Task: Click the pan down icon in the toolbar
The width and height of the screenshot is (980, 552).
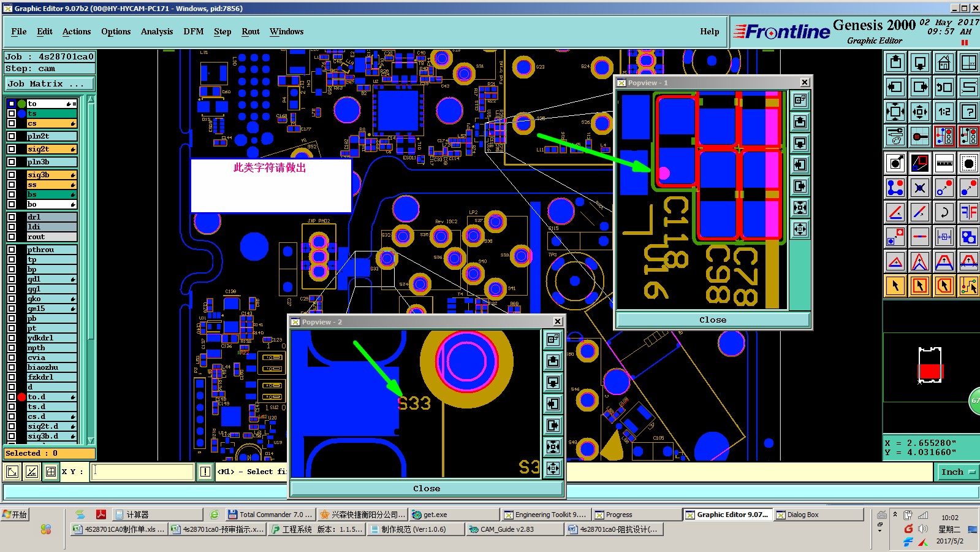Action: [920, 63]
